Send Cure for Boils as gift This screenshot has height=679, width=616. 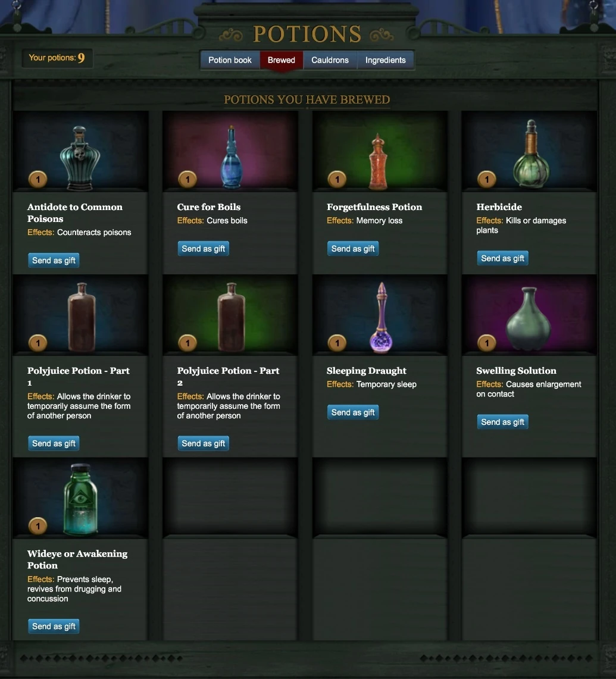(203, 249)
